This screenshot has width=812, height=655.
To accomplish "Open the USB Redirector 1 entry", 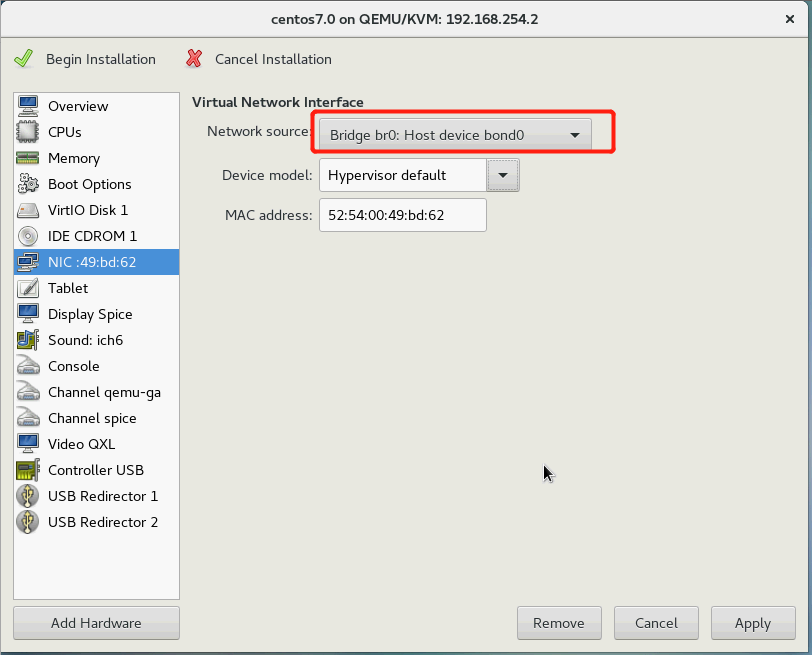I will [x=96, y=496].
